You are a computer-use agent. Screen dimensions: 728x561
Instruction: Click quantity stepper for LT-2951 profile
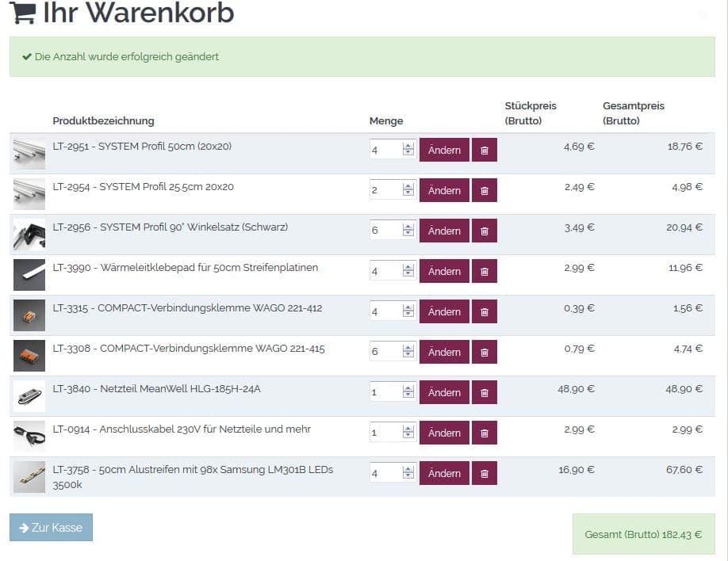click(408, 150)
